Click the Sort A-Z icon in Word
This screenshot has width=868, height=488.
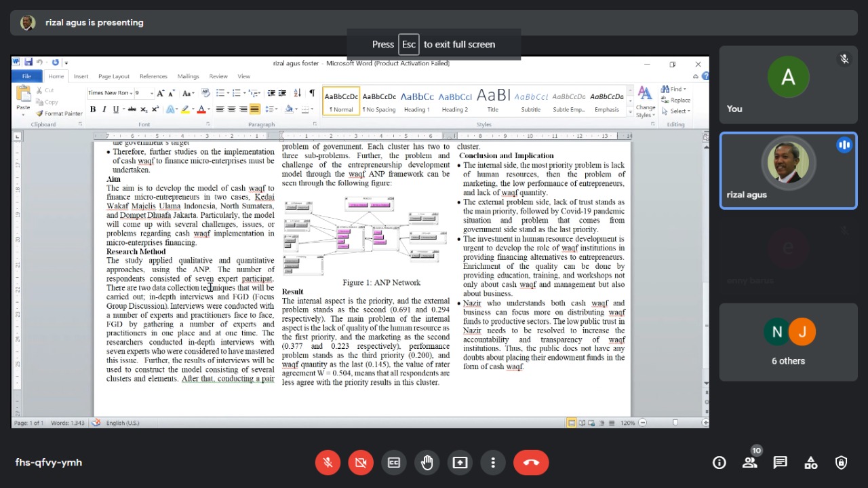click(297, 93)
